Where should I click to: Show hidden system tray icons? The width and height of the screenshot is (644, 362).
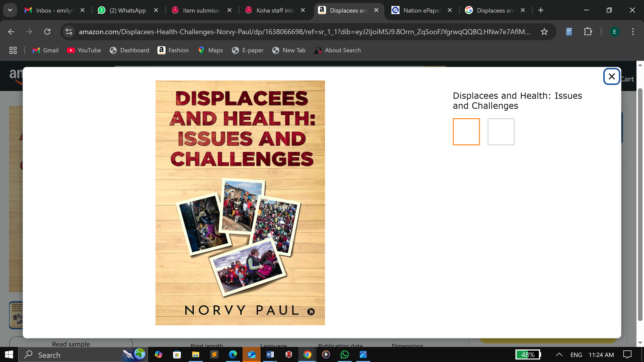pos(559,355)
